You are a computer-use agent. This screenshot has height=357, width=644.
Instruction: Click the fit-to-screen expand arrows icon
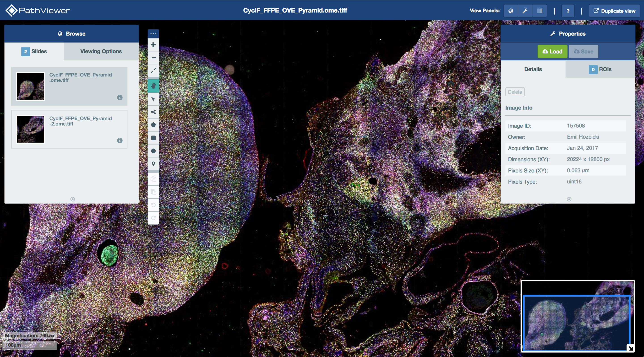point(153,70)
